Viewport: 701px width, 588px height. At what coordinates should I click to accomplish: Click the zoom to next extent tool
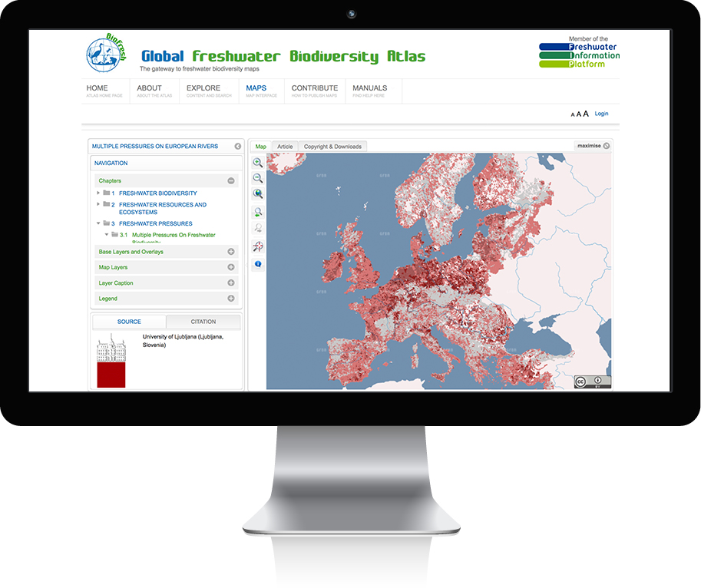pos(258,228)
